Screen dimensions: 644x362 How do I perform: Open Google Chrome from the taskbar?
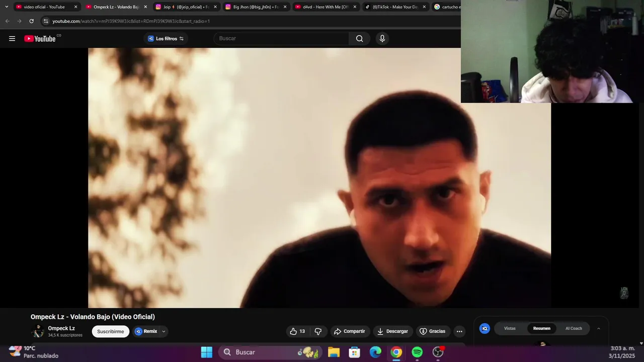click(396, 352)
